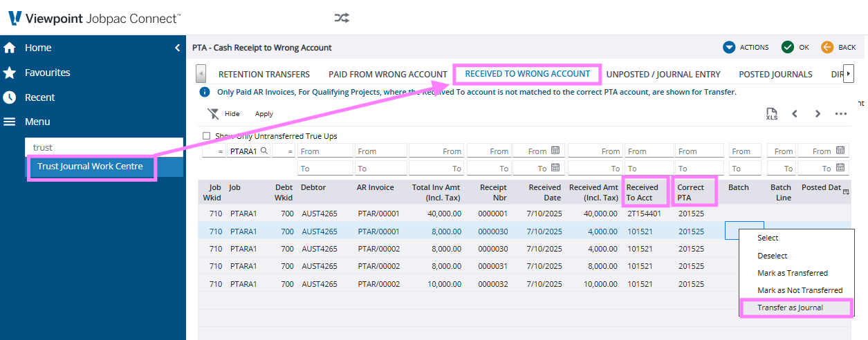Choose Mark as Transferred in context menu
The width and height of the screenshot is (868, 340).
click(x=793, y=273)
